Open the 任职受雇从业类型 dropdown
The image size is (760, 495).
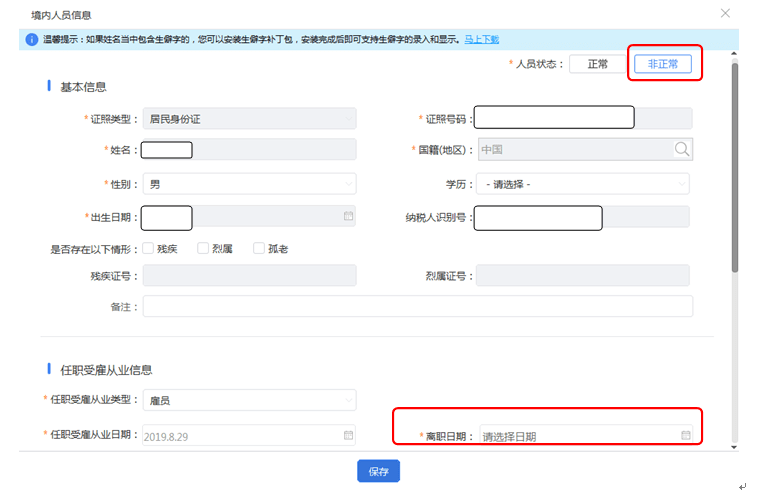[x=249, y=401]
